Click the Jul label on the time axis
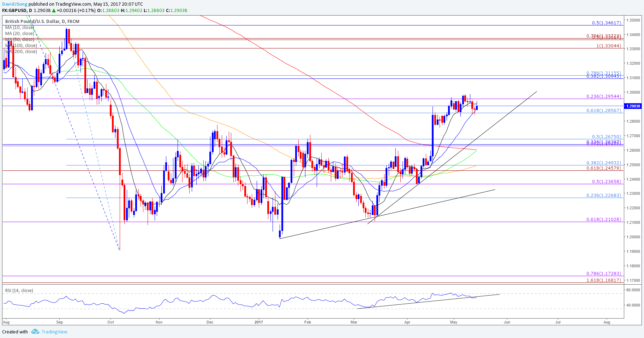 point(558,322)
